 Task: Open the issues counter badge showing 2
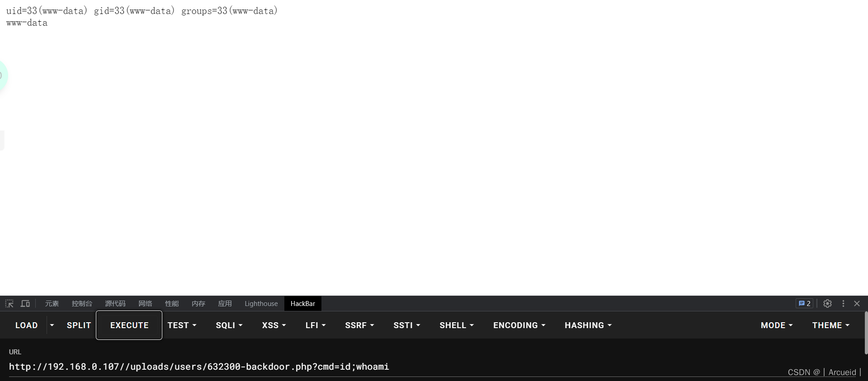pyautogui.click(x=805, y=304)
